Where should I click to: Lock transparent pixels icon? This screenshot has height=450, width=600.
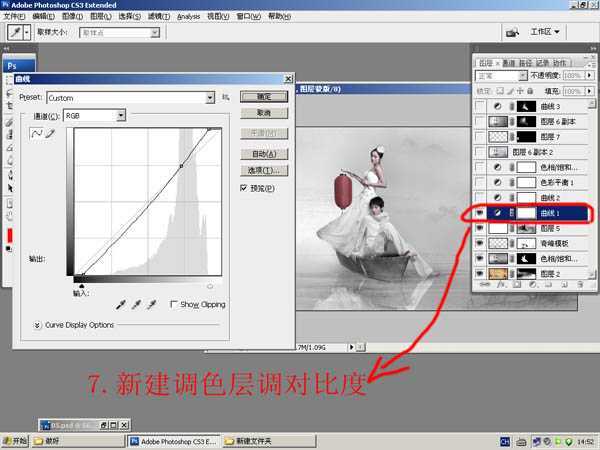pyautogui.click(x=500, y=91)
